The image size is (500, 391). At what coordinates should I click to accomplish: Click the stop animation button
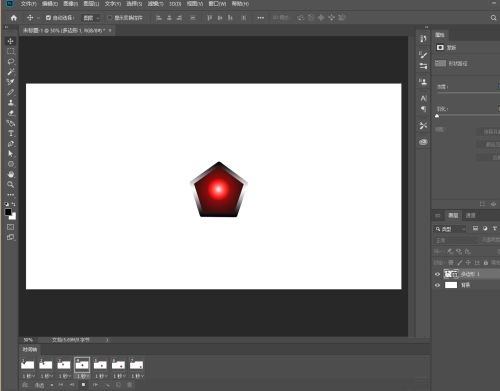pyautogui.click(x=83, y=385)
